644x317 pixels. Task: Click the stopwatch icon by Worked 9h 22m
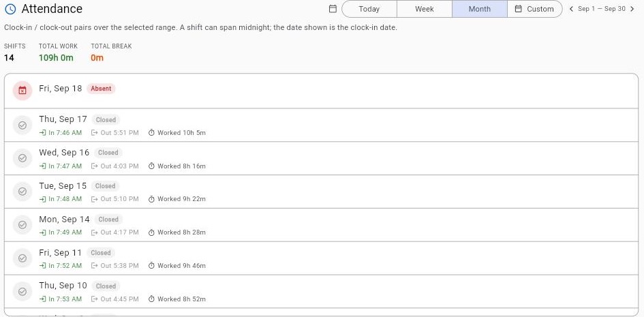tap(151, 199)
